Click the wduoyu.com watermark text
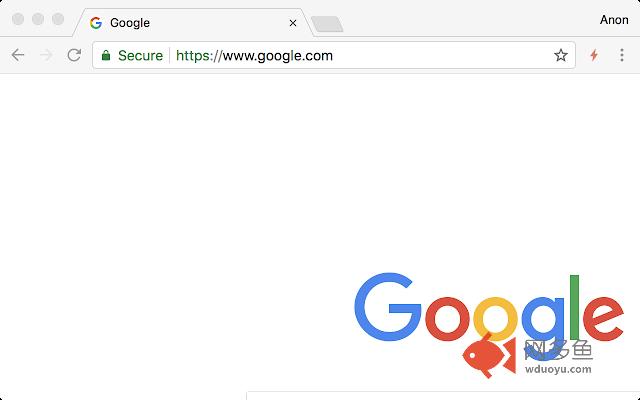 558,369
